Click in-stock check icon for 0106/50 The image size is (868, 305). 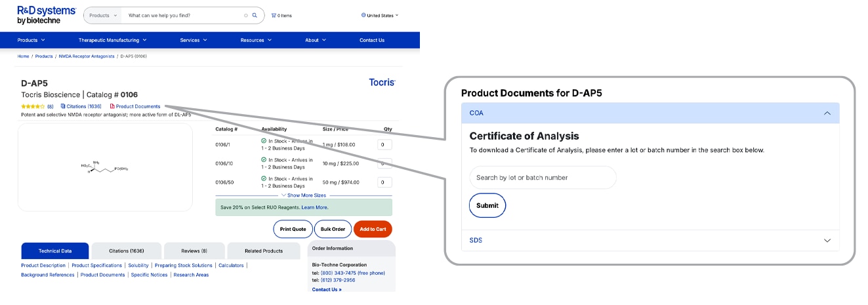(264, 178)
